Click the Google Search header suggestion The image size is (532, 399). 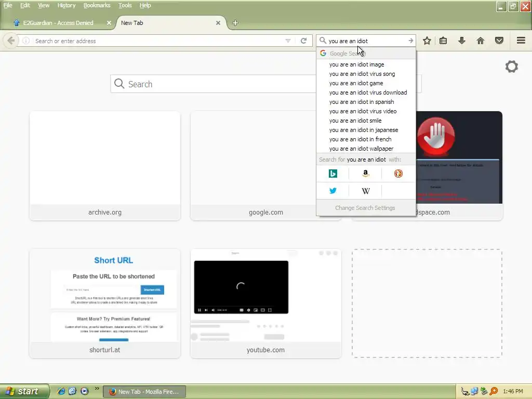click(x=366, y=54)
